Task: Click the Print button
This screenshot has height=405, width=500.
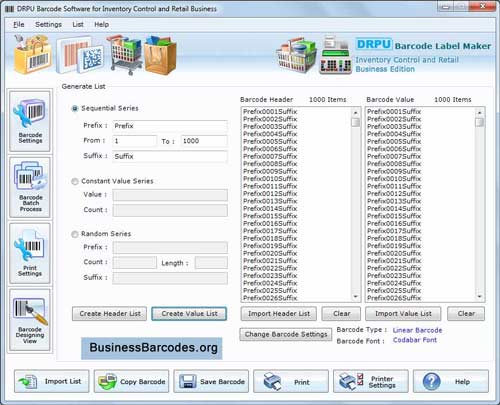Action: tap(291, 381)
